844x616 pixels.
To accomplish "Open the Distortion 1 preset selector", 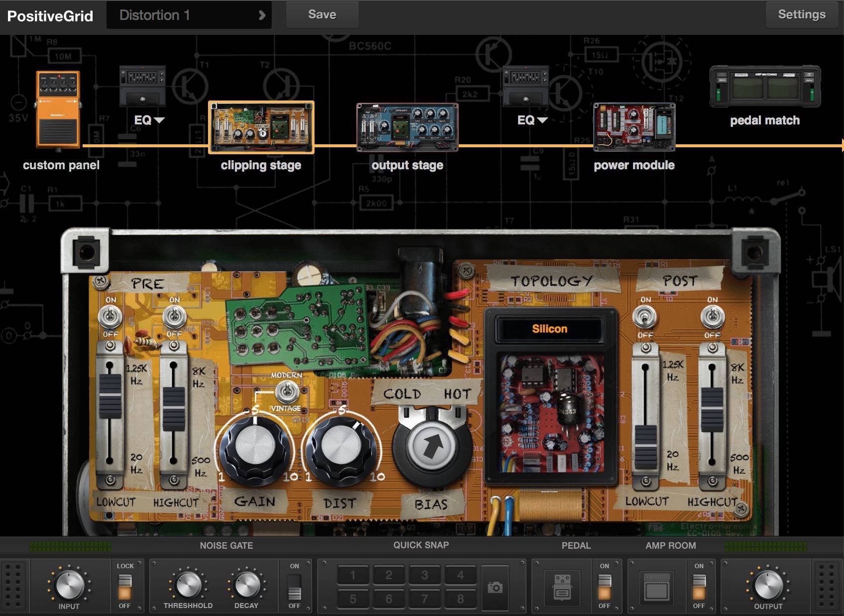I will (x=189, y=15).
